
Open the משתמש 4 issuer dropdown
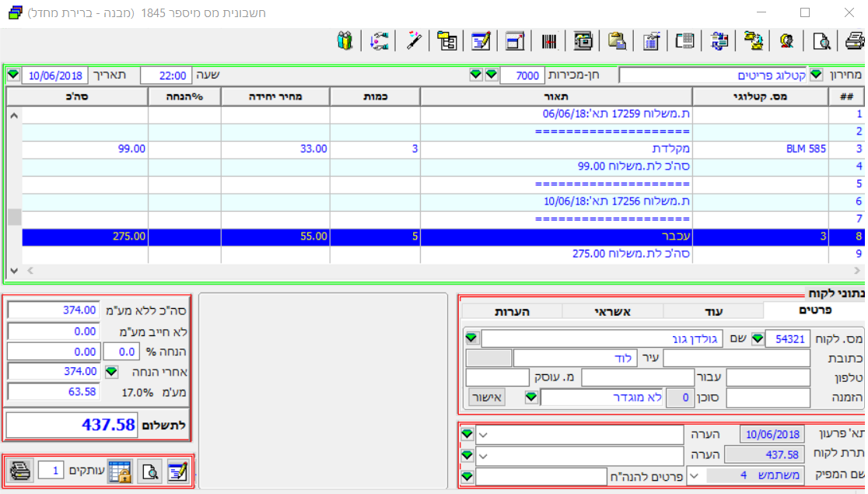695,476
